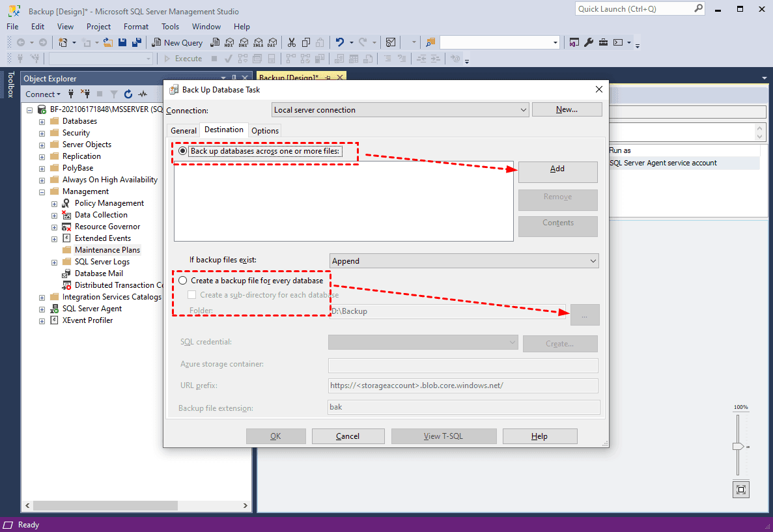Expand the Databases tree node
The height and width of the screenshot is (532, 773).
click(x=42, y=121)
